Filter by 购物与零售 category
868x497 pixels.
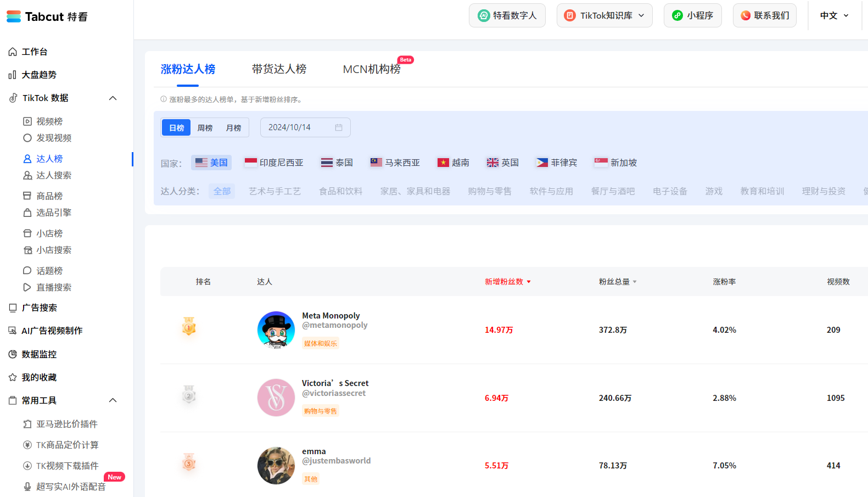(490, 191)
